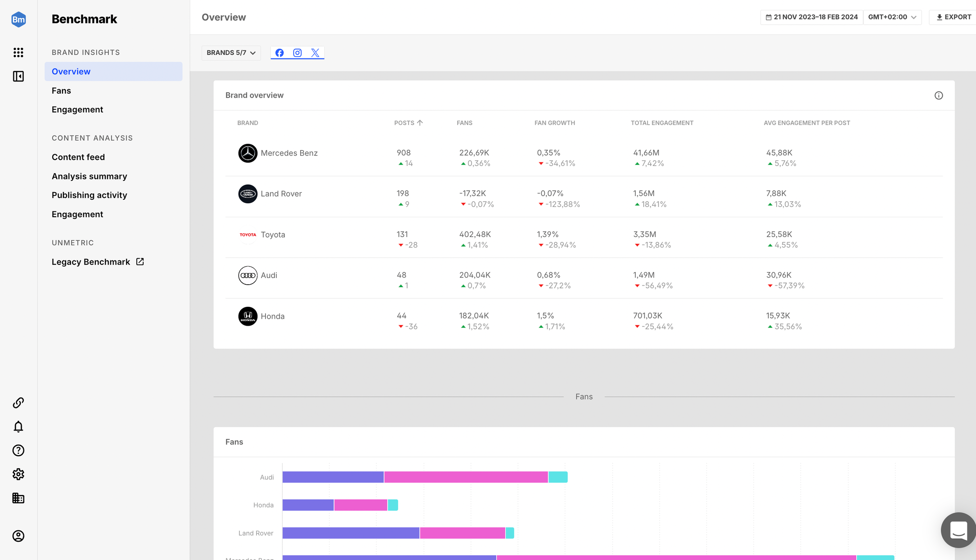Screen dimensions: 976x560
Task: Click Audi's pink bar segment
Action: coord(466,477)
